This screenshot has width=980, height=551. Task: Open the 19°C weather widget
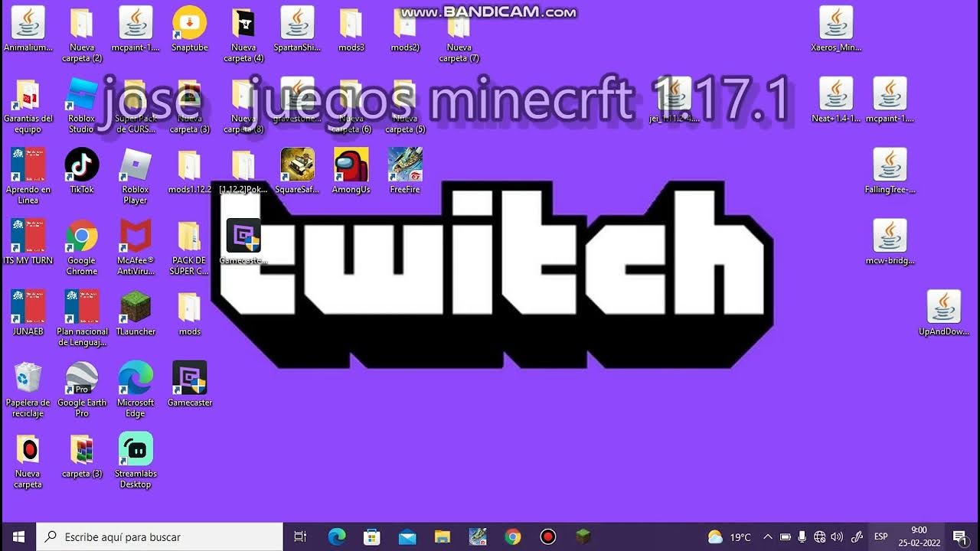click(730, 537)
